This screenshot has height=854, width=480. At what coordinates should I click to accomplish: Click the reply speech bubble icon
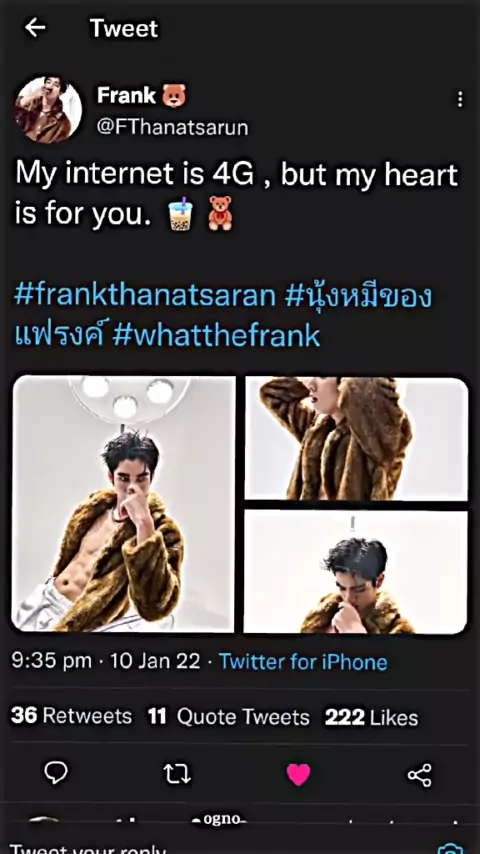[56, 773]
